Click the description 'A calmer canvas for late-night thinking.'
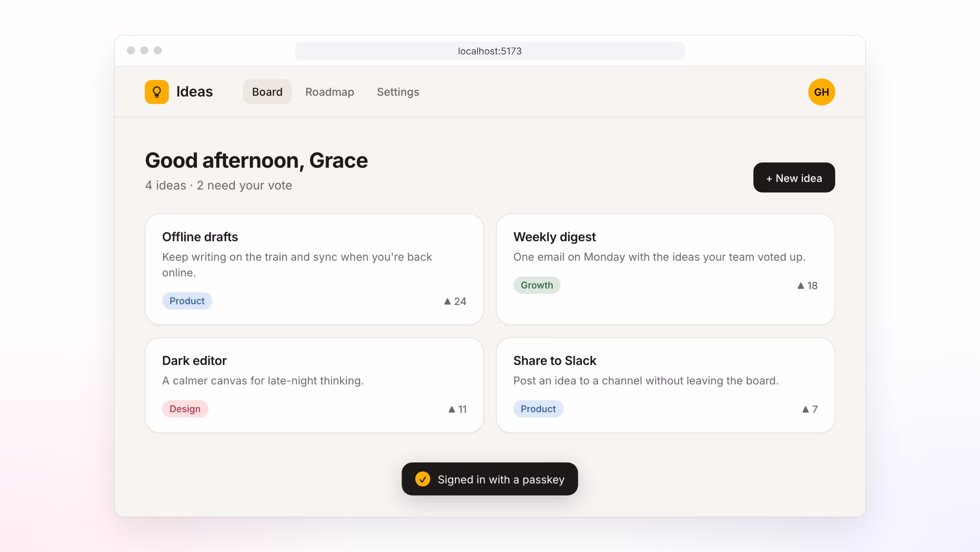Image resolution: width=980 pixels, height=552 pixels. (x=262, y=381)
